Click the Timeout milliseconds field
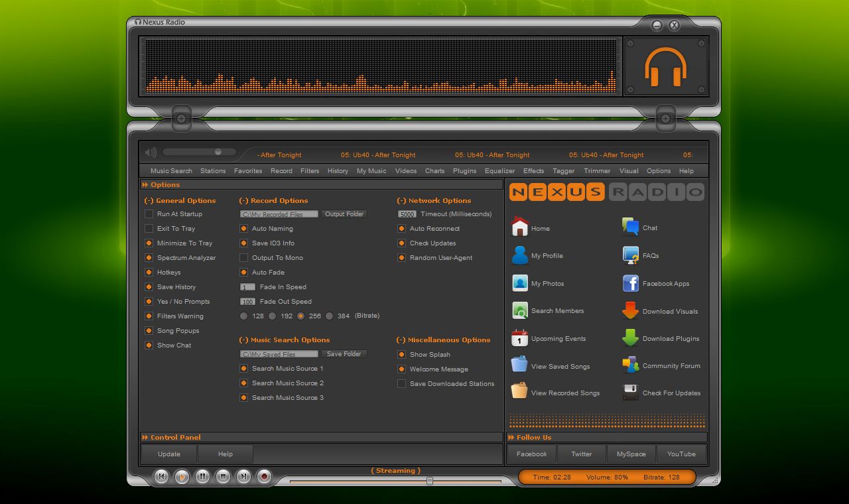Viewport: 849px width, 504px height. pos(407,214)
